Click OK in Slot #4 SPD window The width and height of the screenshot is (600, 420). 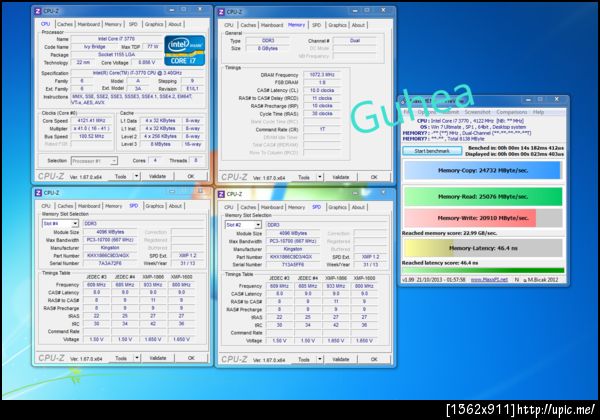click(x=191, y=358)
